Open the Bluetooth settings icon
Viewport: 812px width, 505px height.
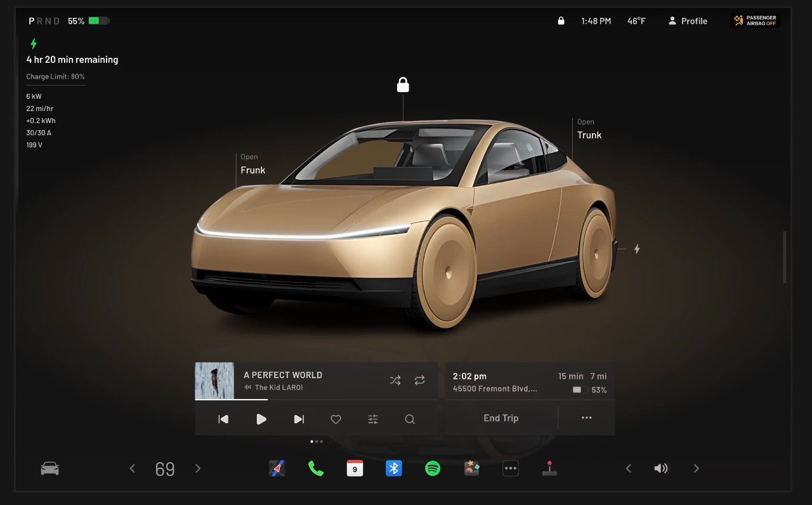(394, 469)
